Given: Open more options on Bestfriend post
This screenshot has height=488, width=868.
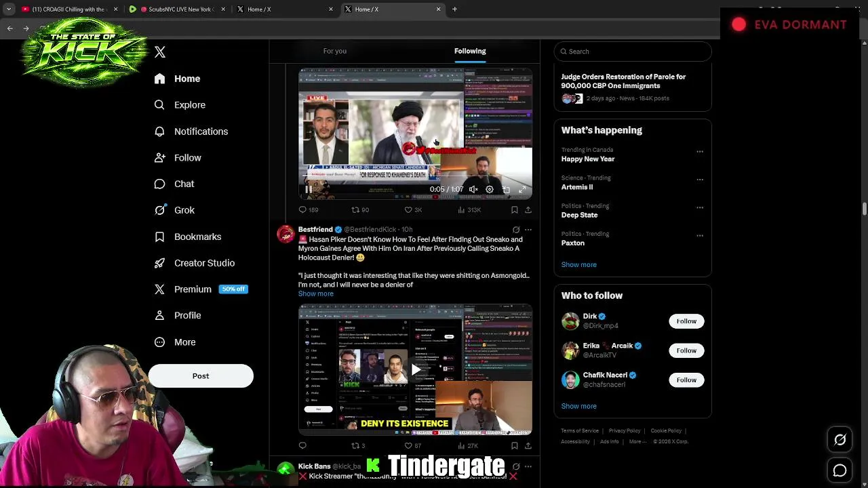Looking at the screenshot, I should click(528, 230).
